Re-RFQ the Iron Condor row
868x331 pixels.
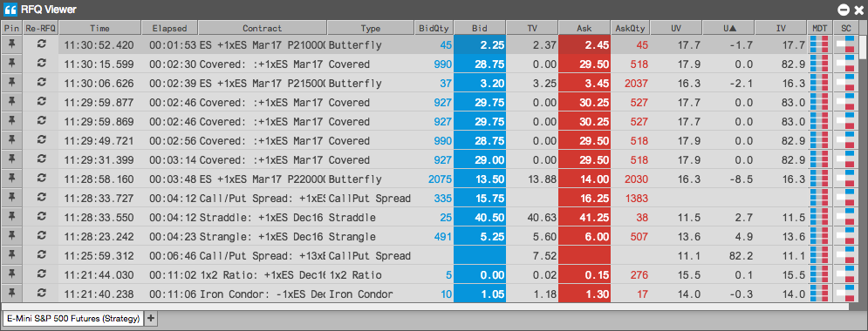coord(40,294)
